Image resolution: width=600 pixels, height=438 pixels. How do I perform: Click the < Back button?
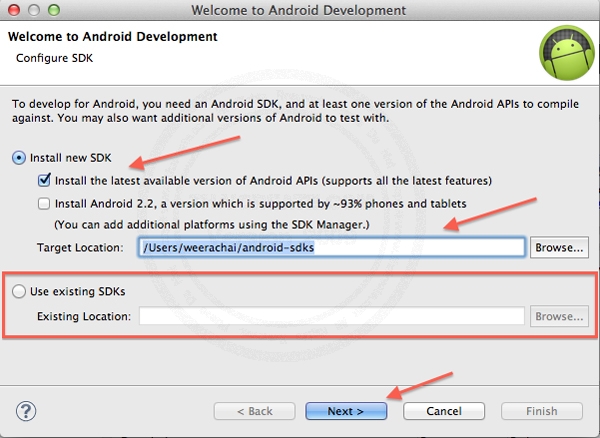click(x=254, y=411)
